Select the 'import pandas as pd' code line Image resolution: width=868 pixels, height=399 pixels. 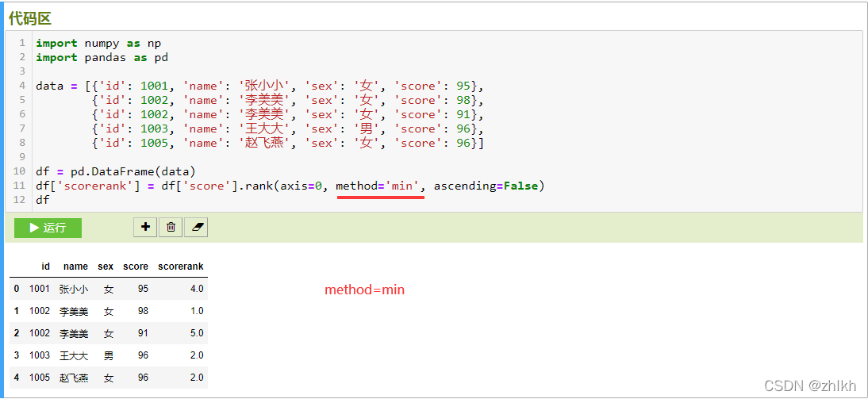pos(102,58)
